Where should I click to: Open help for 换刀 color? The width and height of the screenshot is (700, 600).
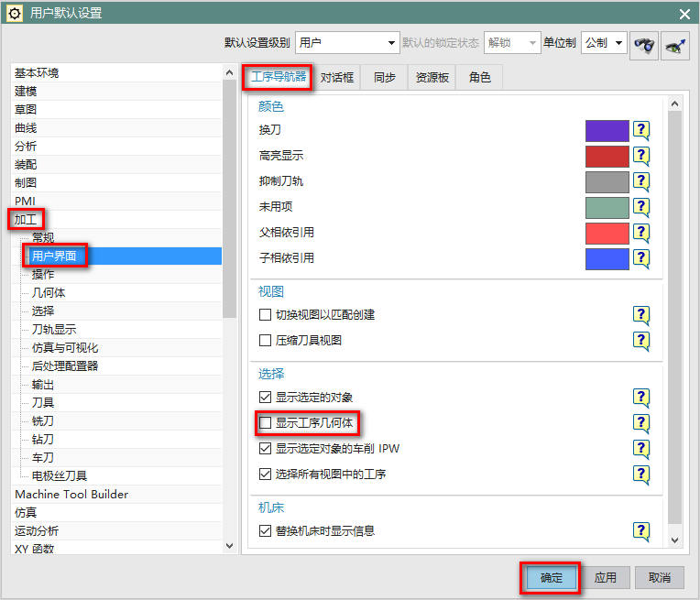click(641, 130)
